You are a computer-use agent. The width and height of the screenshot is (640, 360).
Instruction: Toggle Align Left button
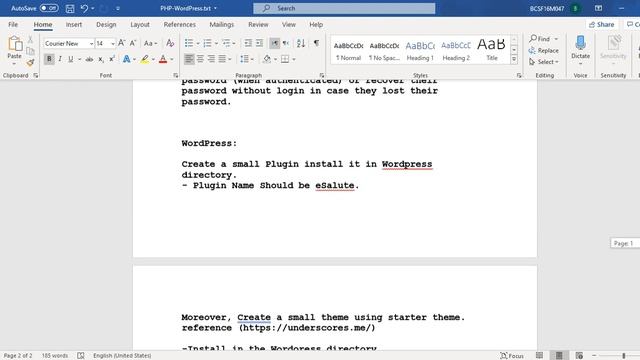(x=189, y=59)
